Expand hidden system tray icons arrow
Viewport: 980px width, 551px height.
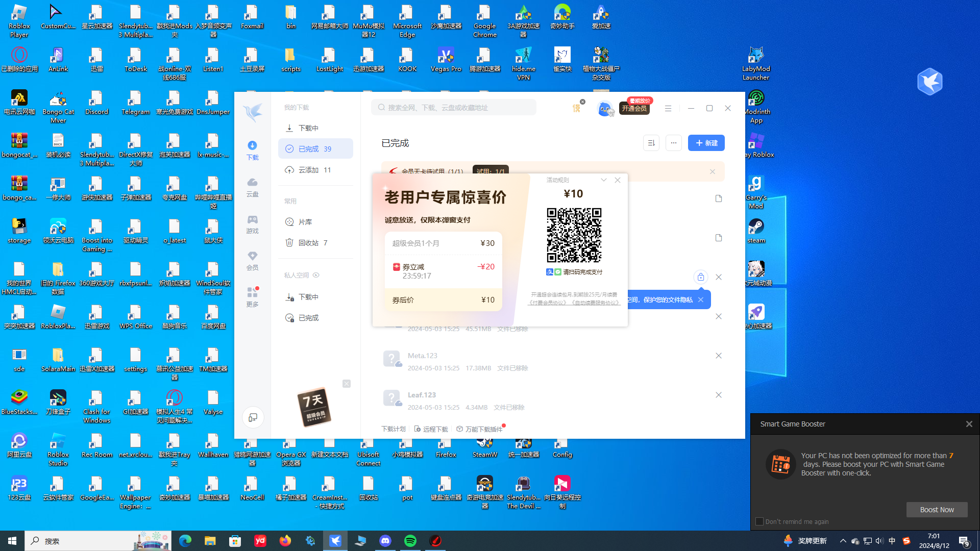pos(843,541)
